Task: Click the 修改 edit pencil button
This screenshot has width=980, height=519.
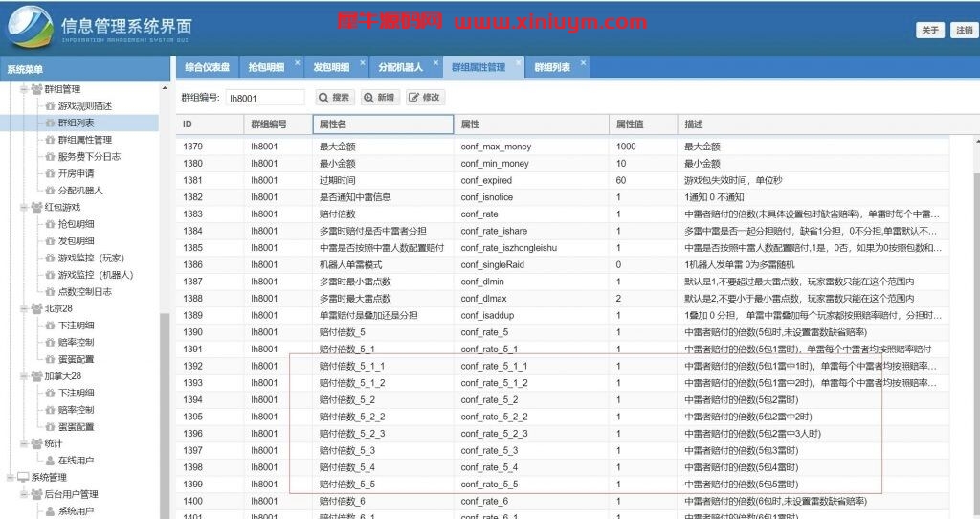Action: click(425, 98)
